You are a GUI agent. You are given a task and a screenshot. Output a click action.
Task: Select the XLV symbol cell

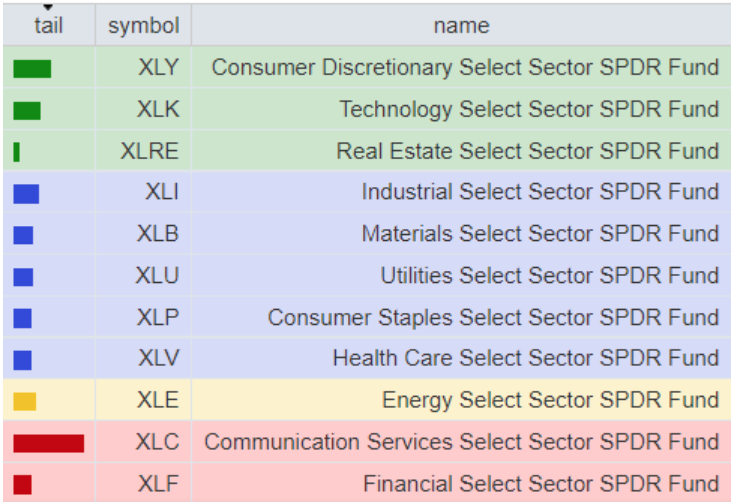(158, 359)
